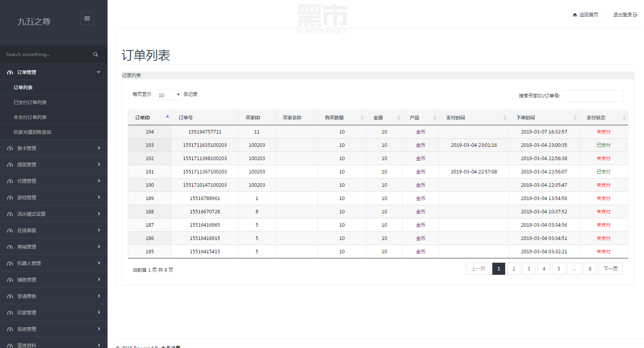The height and width of the screenshot is (348, 644).
Task: Collapse the 订单管理 menu chevron
Action: pyautogui.click(x=99, y=72)
